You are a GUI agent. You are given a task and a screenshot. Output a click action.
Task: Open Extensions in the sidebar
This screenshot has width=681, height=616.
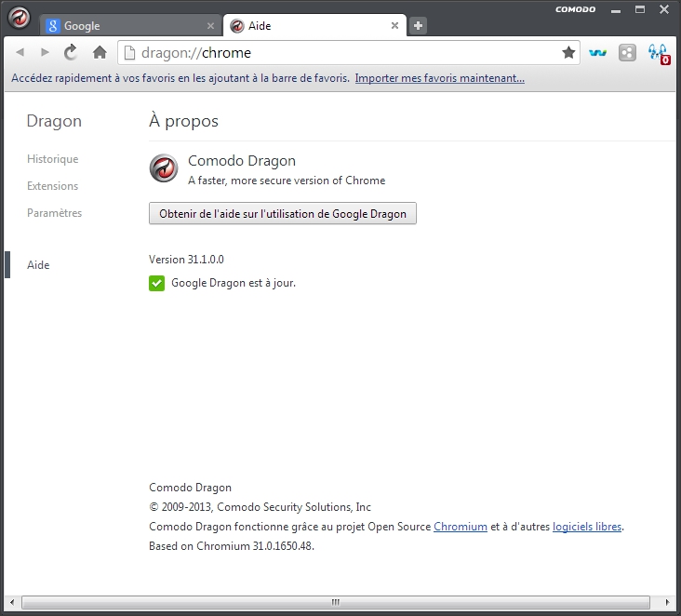(x=52, y=186)
